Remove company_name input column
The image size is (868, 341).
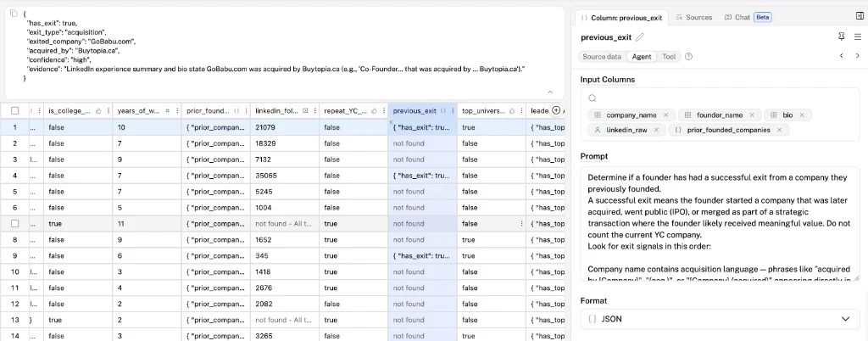[x=665, y=115]
